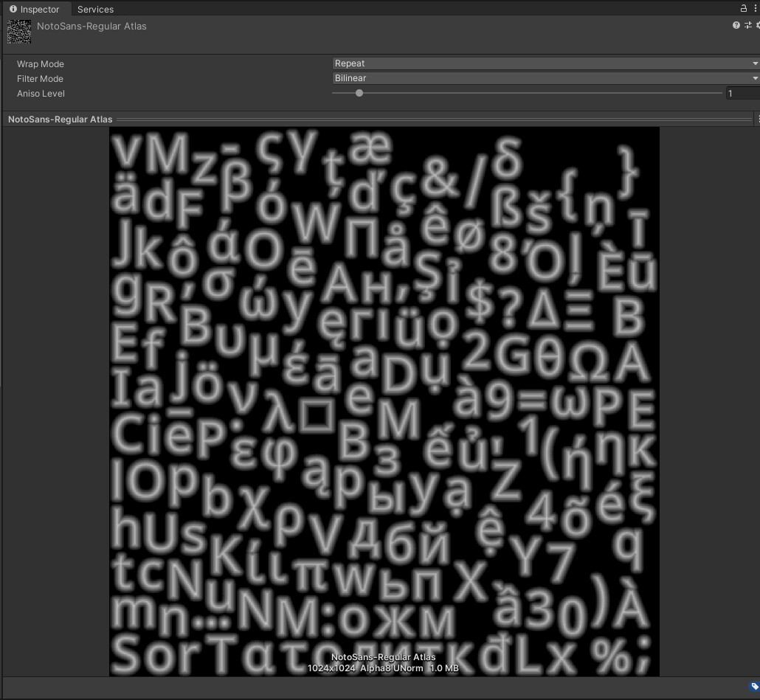Open the preview panel's three-dot menu

click(x=759, y=118)
